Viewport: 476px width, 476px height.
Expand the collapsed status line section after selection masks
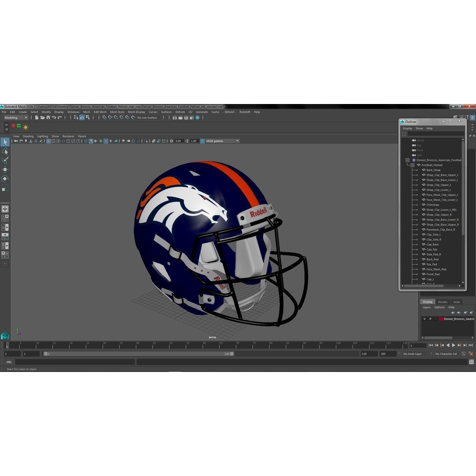(x=93, y=118)
